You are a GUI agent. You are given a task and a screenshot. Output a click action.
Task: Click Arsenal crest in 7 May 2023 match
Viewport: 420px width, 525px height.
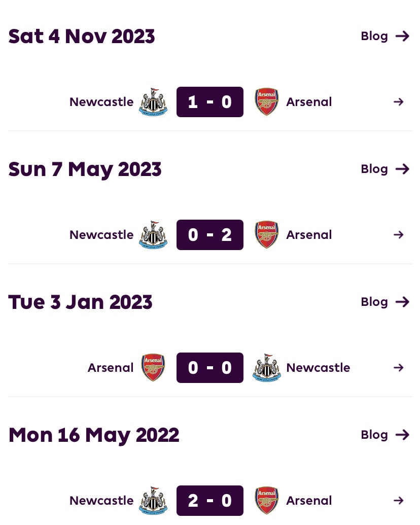click(266, 235)
